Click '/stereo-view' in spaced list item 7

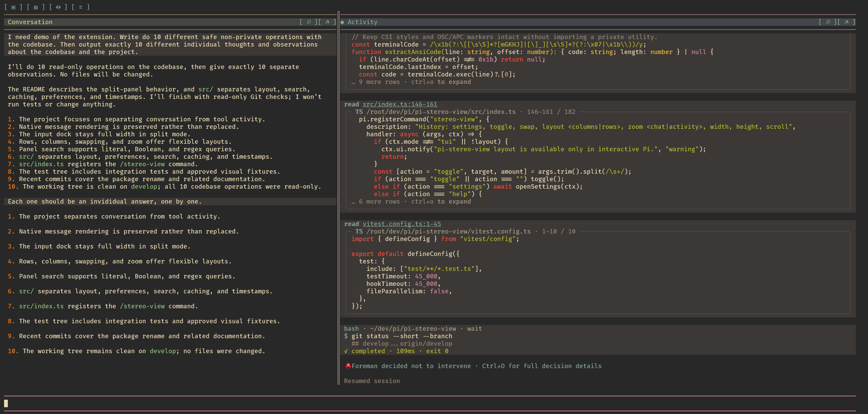(x=142, y=306)
